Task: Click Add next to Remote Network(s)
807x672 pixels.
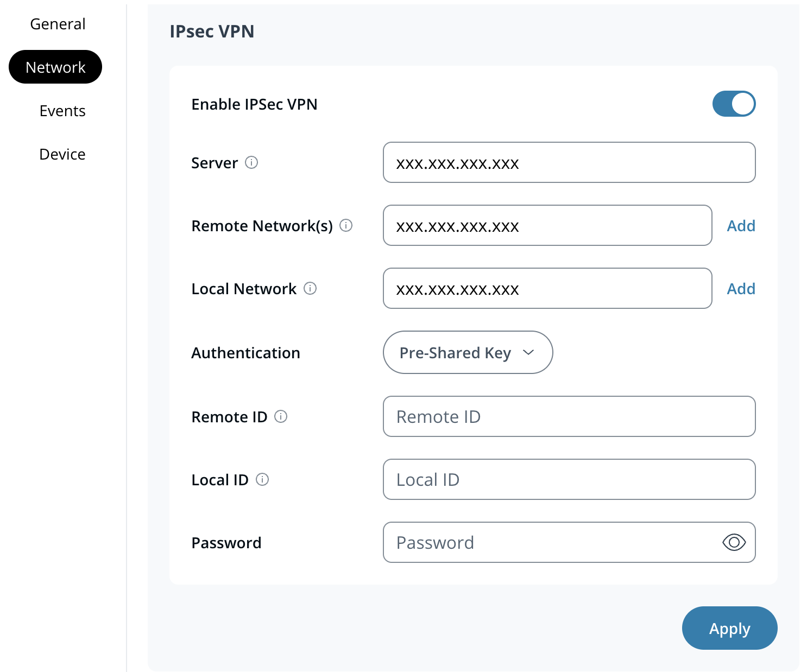Action: 741,226
